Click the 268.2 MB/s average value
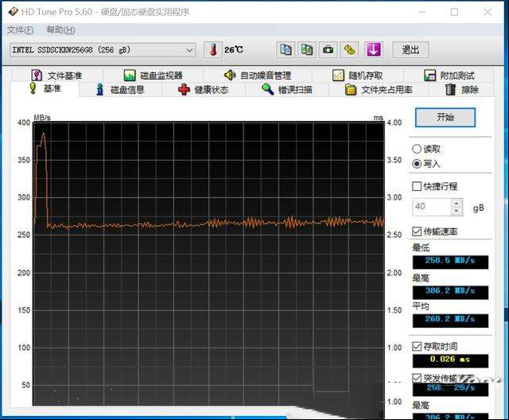Image resolution: width=509 pixels, height=420 pixels. point(450,321)
